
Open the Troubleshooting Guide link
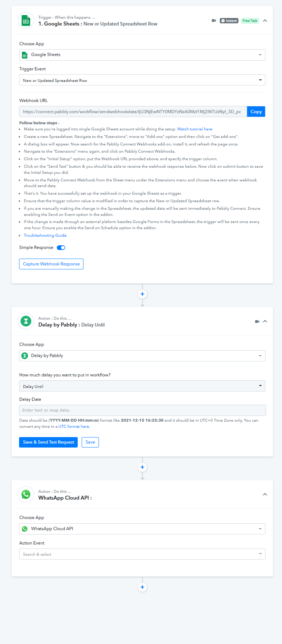pos(45,235)
